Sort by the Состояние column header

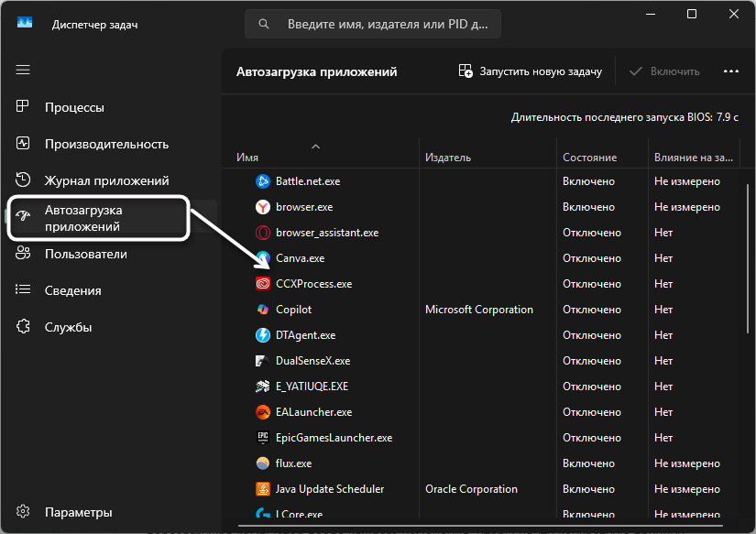click(x=589, y=158)
